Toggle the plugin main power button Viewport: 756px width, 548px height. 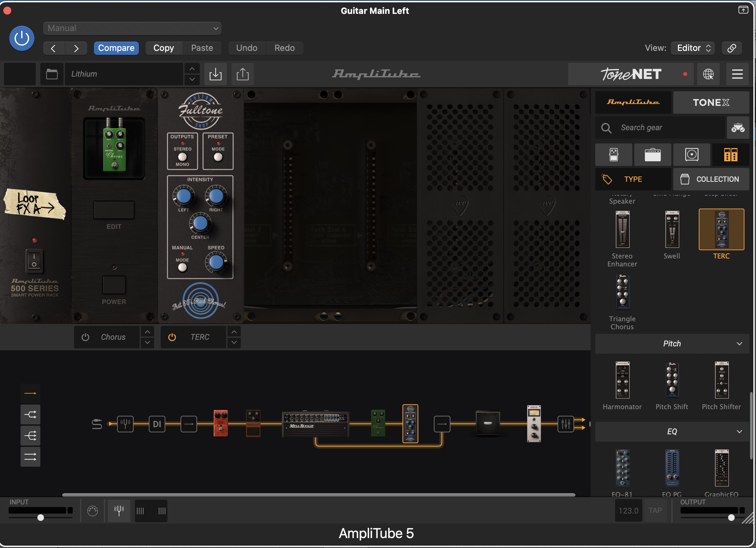coord(22,38)
